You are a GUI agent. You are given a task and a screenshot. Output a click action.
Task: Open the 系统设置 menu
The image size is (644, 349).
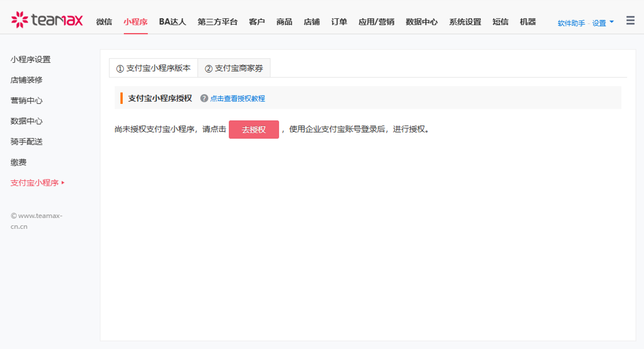(x=465, y=22)
